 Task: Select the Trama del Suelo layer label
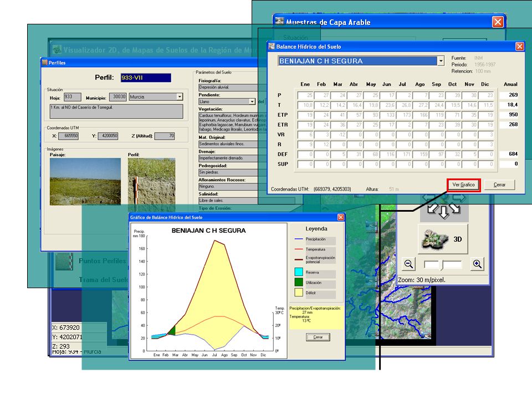pos(104,280)
